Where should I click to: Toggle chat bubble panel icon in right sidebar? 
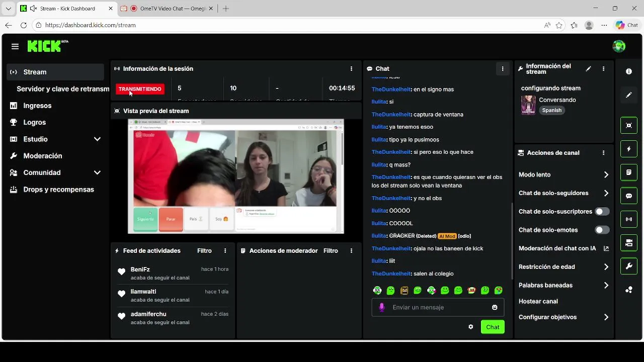629,196
